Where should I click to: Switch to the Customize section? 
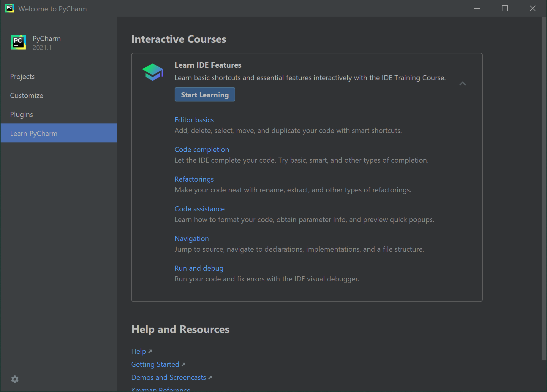tap(59, 96)
